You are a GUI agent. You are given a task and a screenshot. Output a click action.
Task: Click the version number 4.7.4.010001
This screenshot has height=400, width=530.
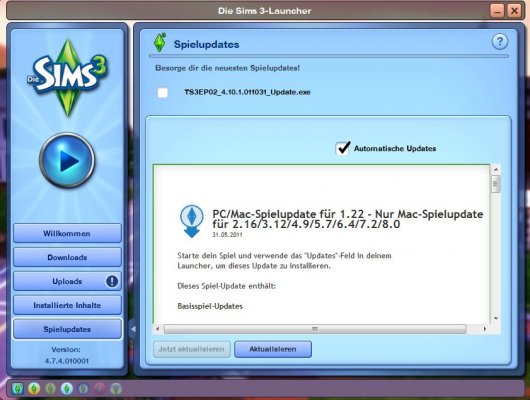(x=67, y=361)
